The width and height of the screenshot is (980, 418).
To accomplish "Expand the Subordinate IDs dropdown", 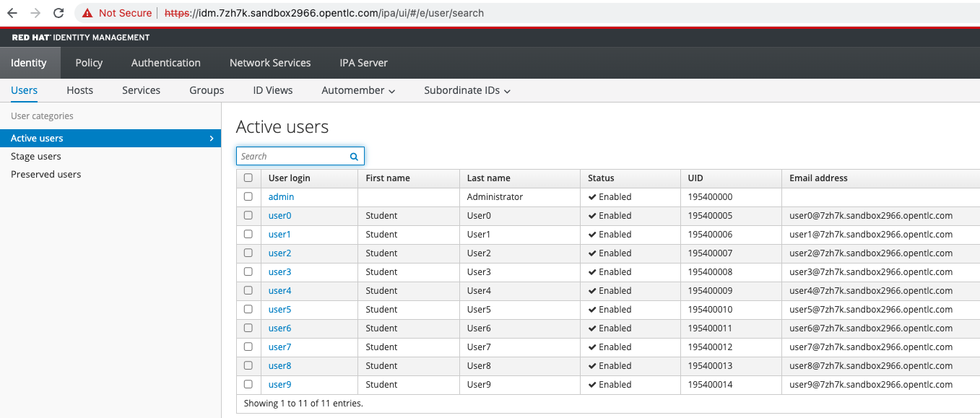I will tap(467, 90).
